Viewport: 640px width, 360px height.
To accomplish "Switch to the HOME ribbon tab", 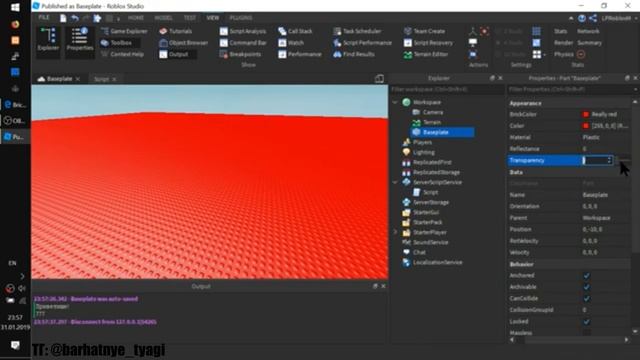I will (136, 18).
